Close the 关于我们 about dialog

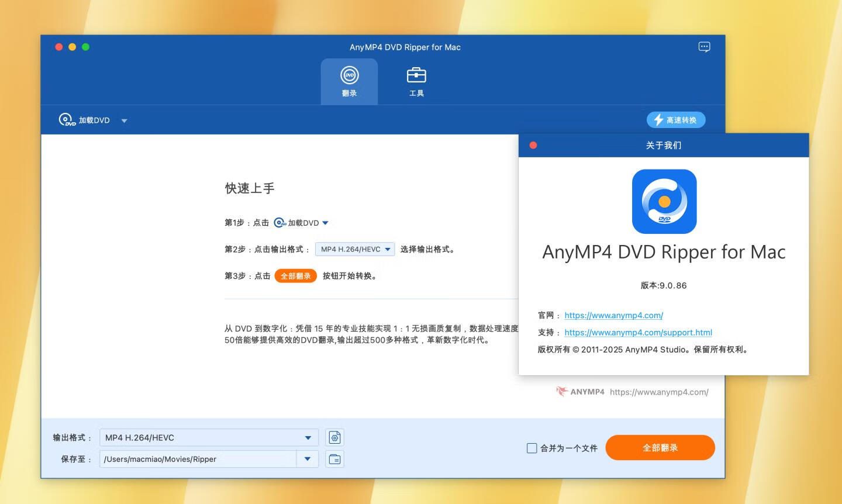click(533, 145)
